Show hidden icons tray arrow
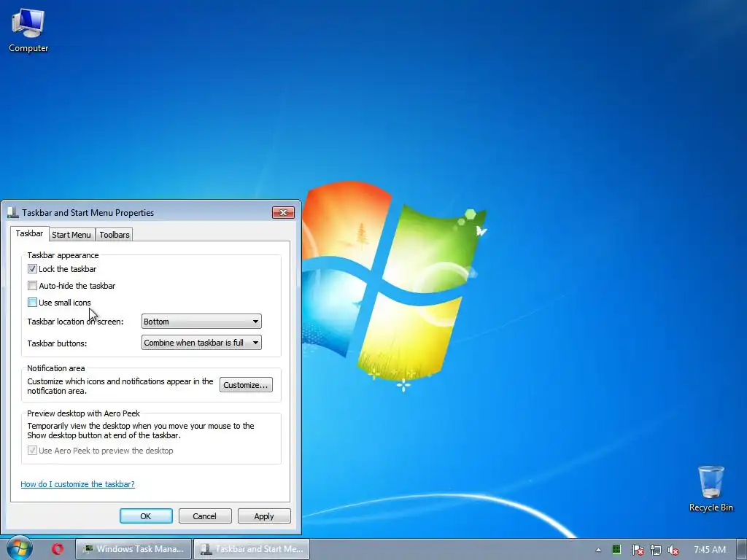This screenshot has height=560, width=747. coord(598,550)
